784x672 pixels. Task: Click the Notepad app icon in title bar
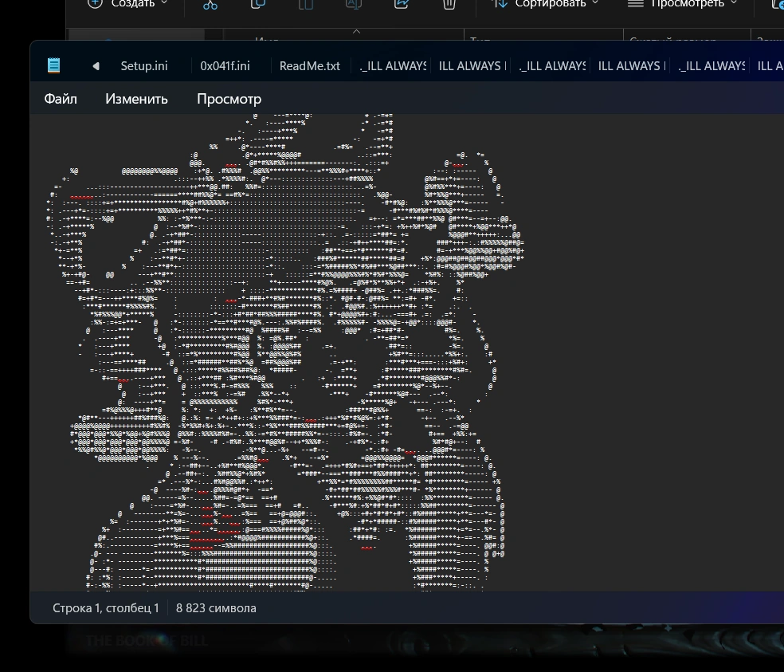[53, 65]
